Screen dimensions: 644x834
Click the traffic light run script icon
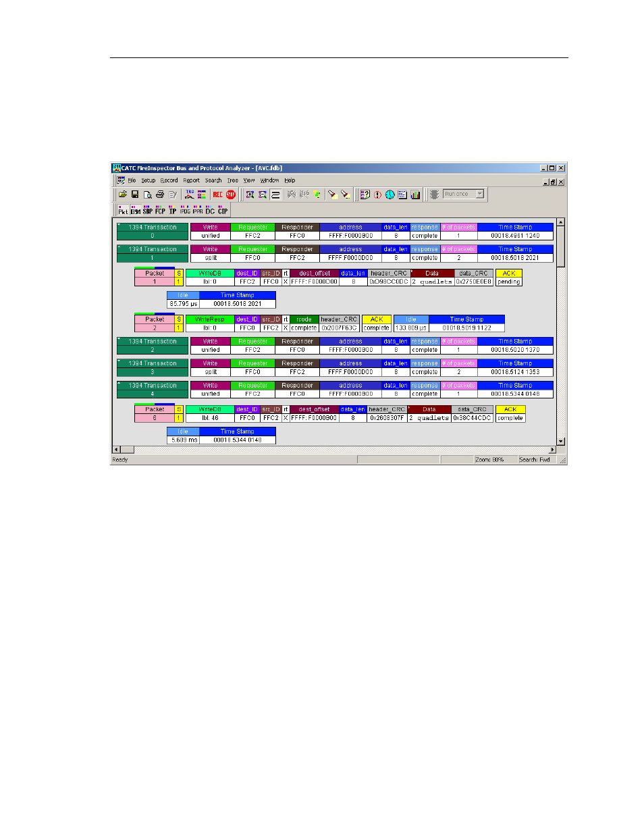[434, 194]
